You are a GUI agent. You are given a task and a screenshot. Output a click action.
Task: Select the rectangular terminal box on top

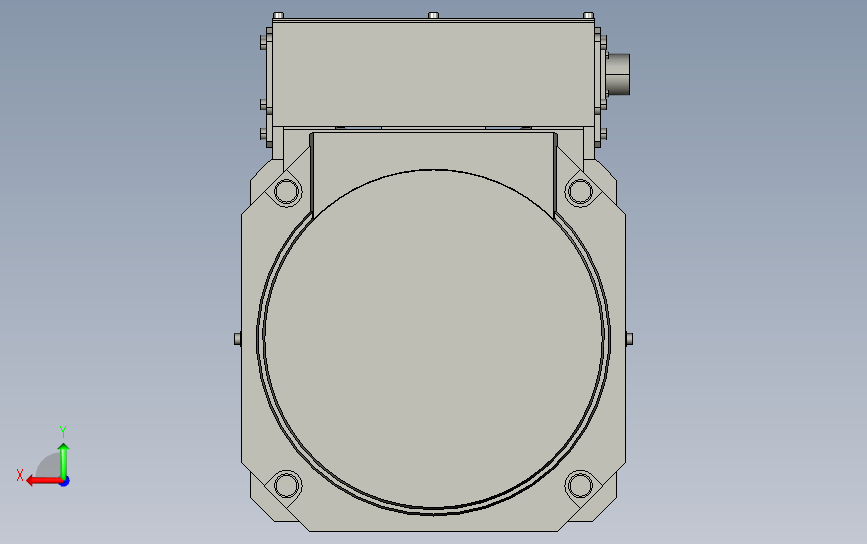(x=434, y=74)
